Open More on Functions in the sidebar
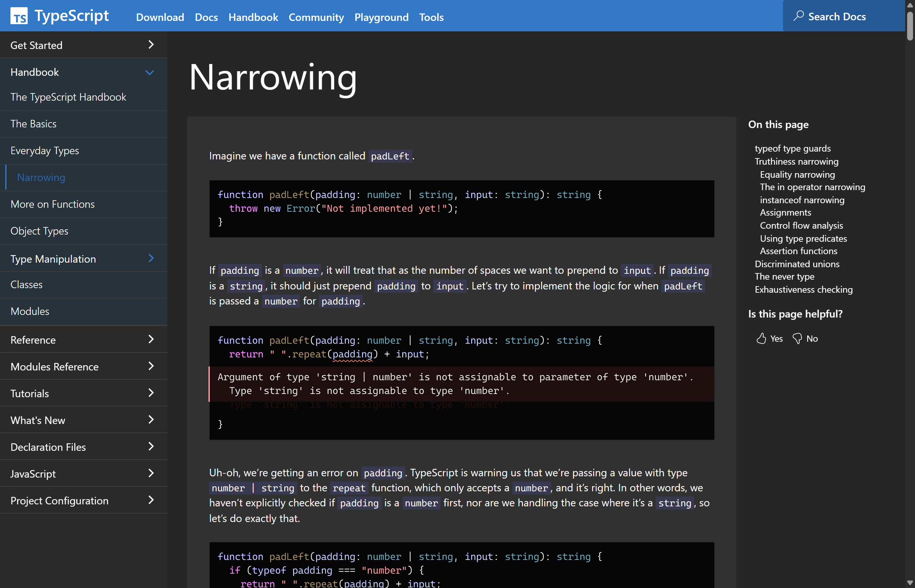The image size is (915, 588). pyautogui.click(x=52, y=204)
